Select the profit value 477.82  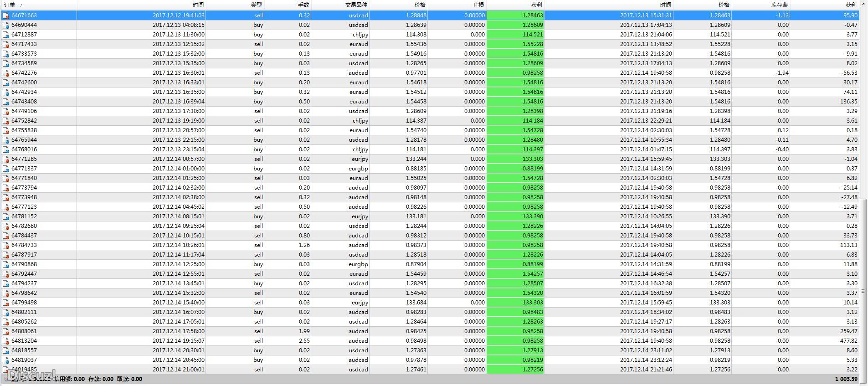[849, 341]
